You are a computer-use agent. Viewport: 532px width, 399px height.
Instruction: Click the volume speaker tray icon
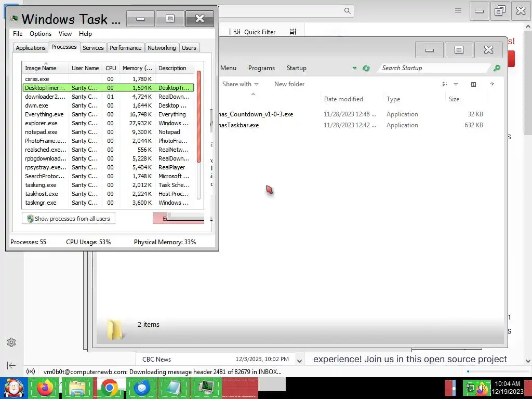(482, 388)
